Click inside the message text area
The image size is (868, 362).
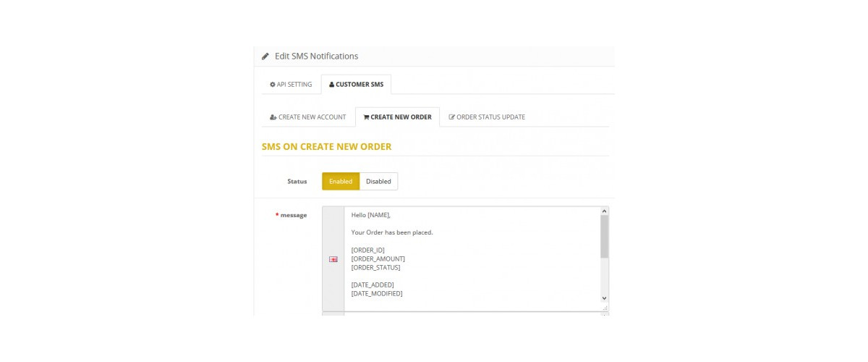pos(472,258)
